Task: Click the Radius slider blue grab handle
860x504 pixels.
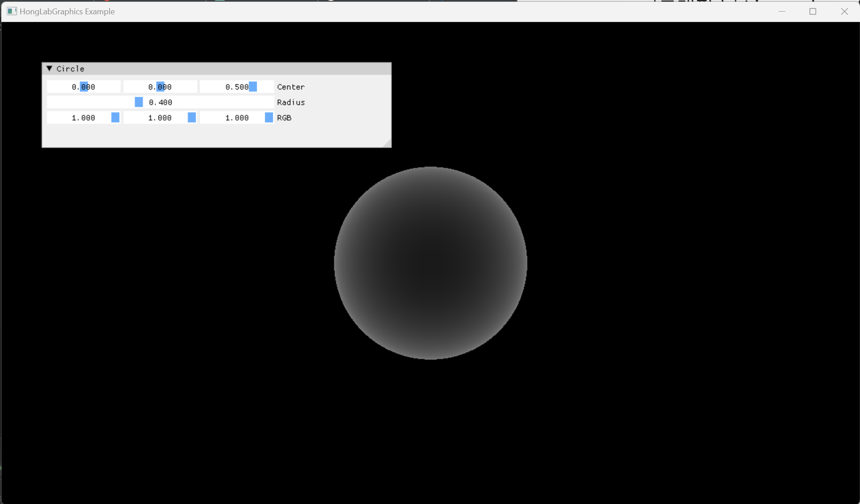Action: tap(139, 102)
